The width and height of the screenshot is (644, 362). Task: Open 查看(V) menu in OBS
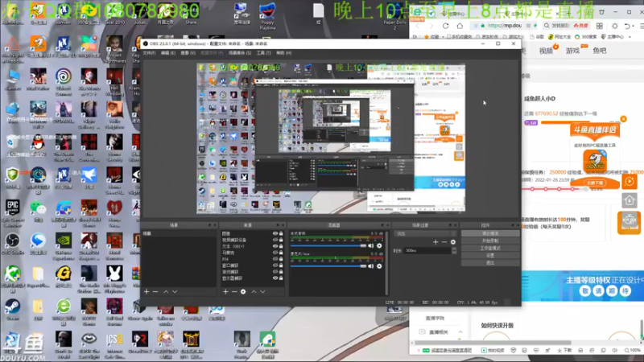(188, 53)
